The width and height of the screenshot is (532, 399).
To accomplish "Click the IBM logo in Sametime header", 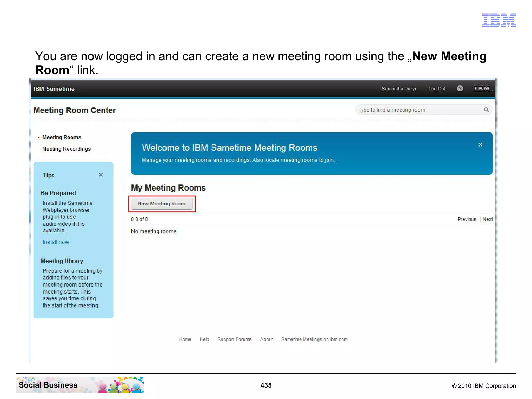I will (483, 88).
